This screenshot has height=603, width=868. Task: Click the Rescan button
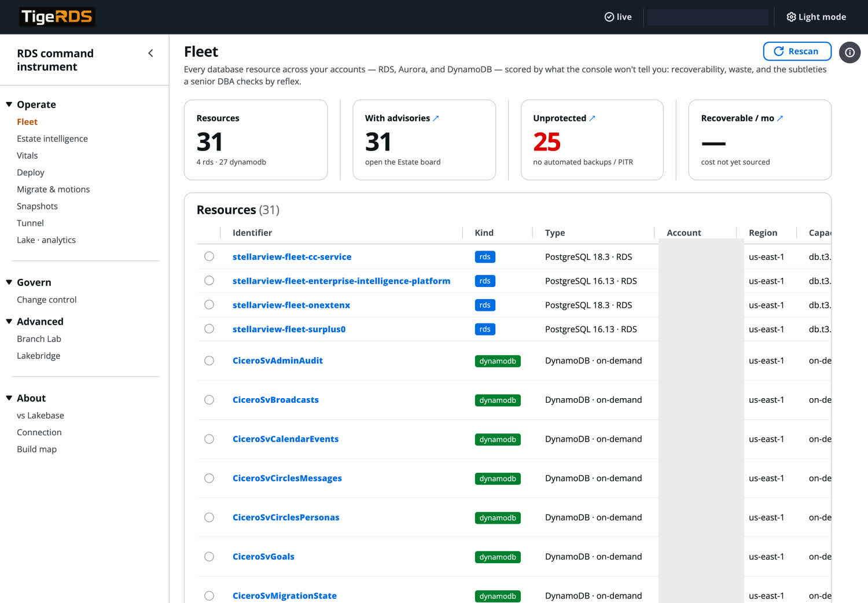tap(797, 52)
